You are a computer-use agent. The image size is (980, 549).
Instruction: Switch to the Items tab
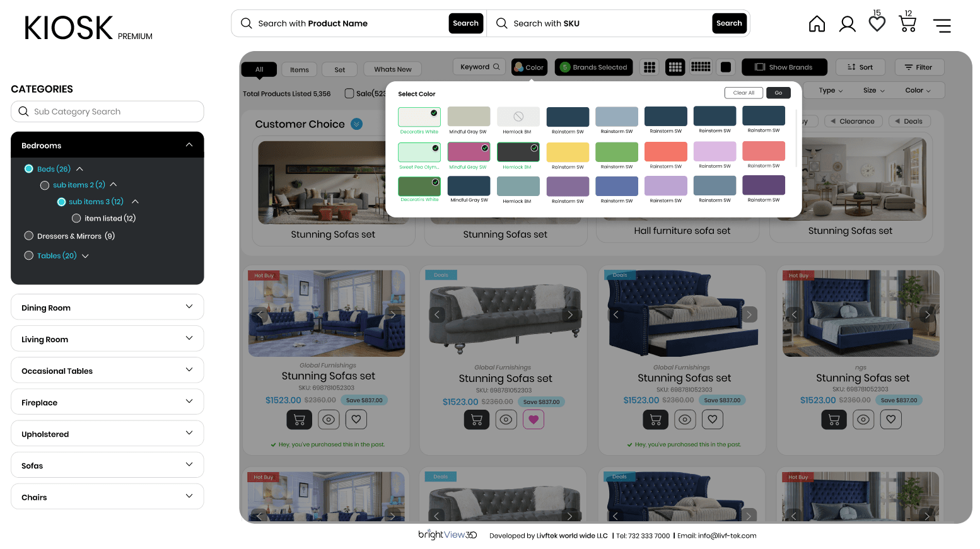300,69
